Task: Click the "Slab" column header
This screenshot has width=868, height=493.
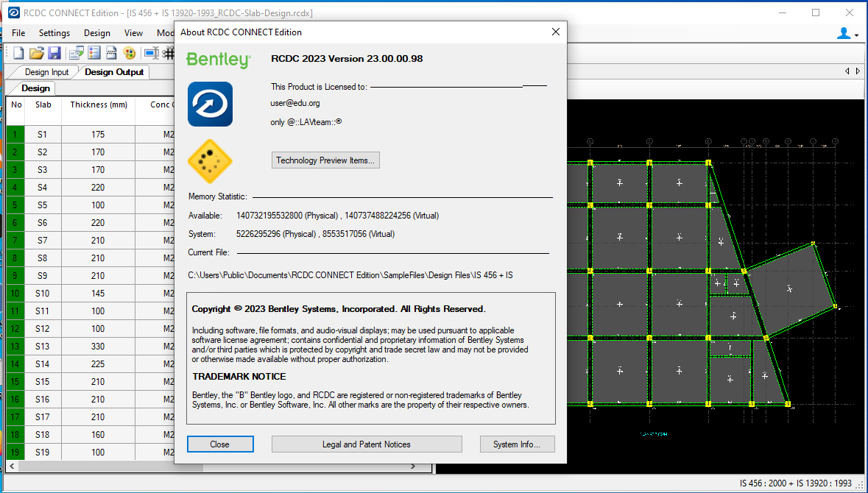Action: [x=43, y=104]
